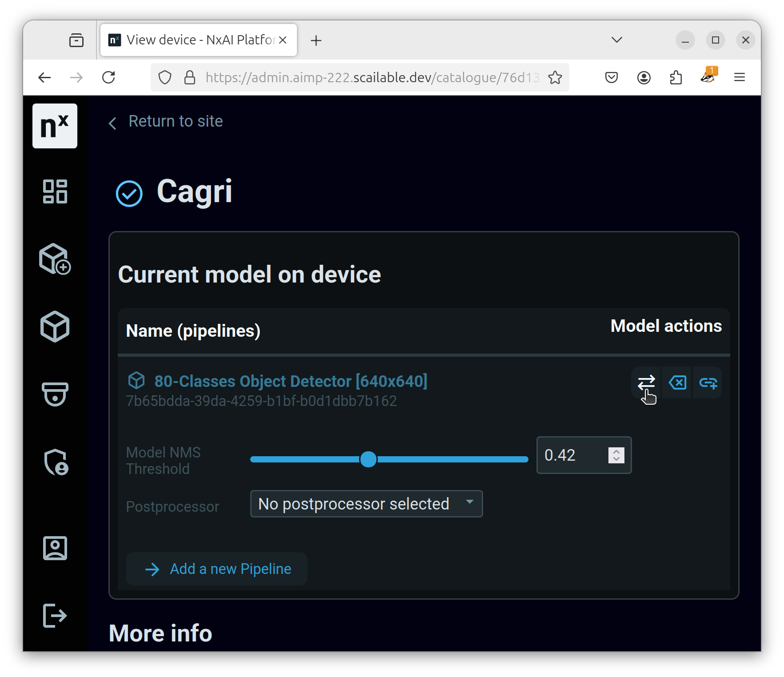Open the browser list all tabs chevron
Viewport: 784px width, 677px height.
(616, 40)
